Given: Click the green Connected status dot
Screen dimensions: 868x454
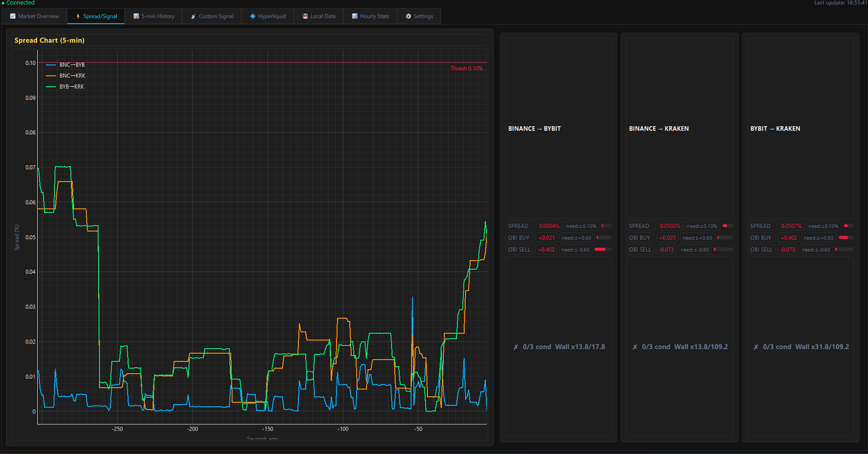Looking at the screenshot, I should coord(3,3).
